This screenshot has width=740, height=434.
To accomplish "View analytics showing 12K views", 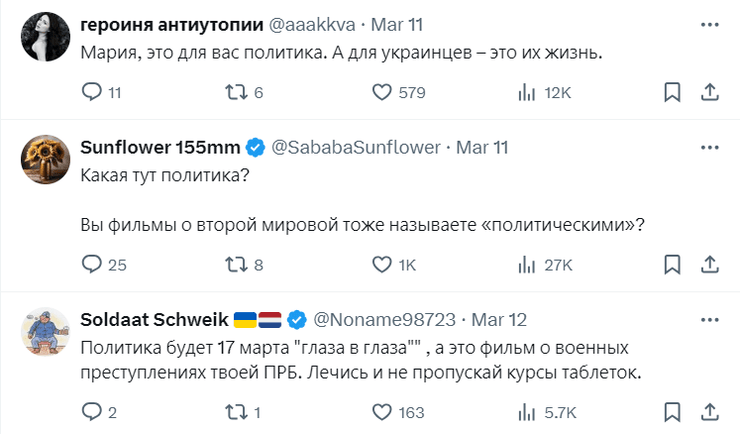I will 526,93.
